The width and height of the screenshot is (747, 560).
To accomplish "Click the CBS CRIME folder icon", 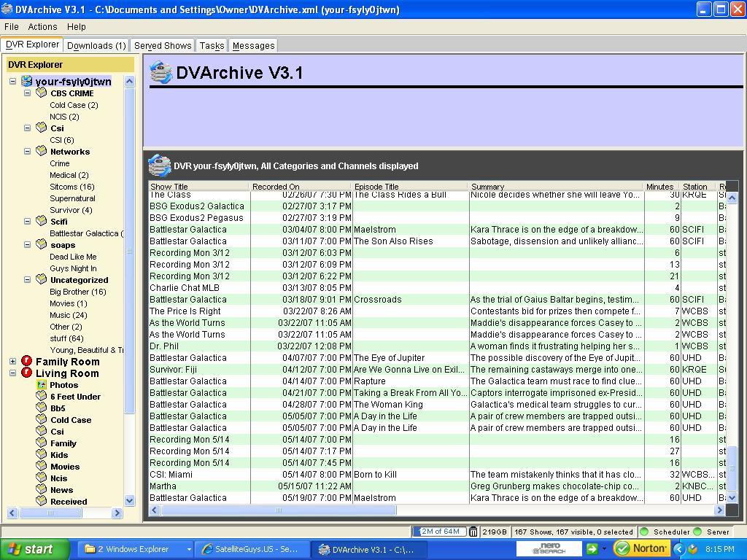I will [42, 93].
